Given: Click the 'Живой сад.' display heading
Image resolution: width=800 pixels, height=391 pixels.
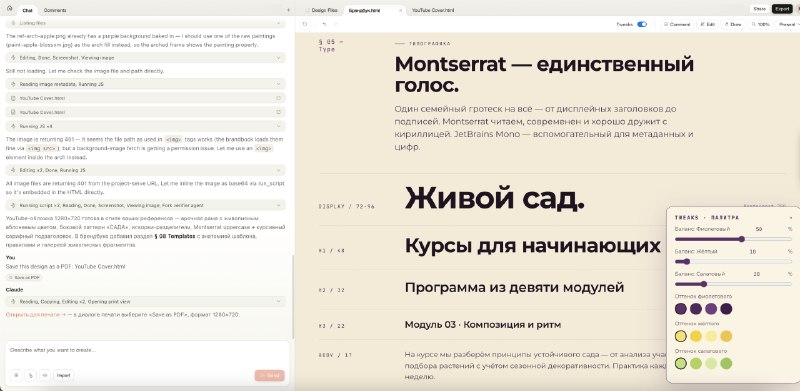Looking at the screenshot, I should coord(494,199).
